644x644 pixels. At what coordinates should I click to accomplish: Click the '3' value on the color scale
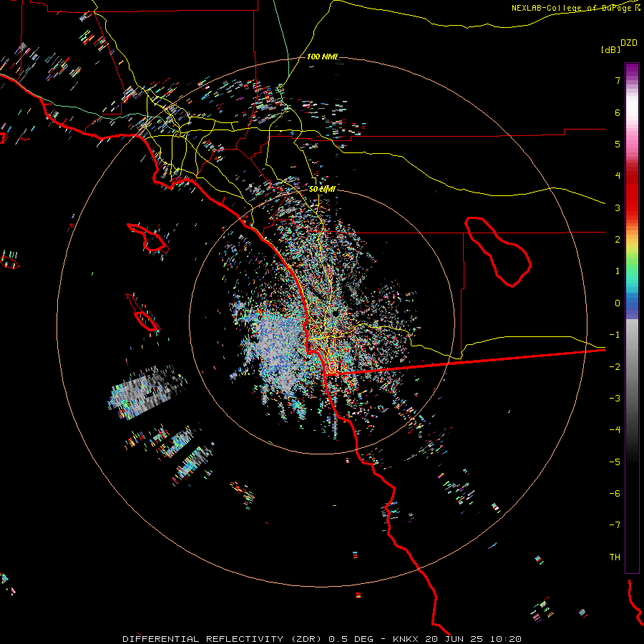click(x=618, y=208)
